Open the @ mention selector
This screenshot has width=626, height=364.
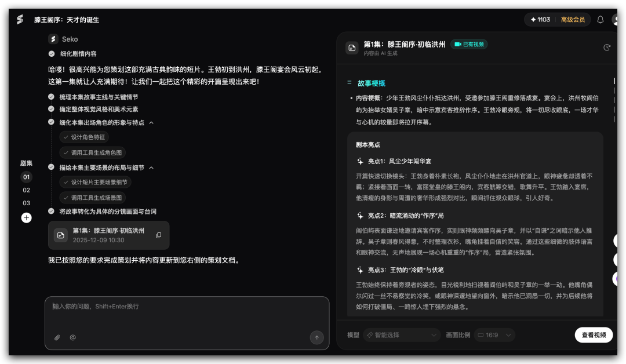[x=72, y=337]
